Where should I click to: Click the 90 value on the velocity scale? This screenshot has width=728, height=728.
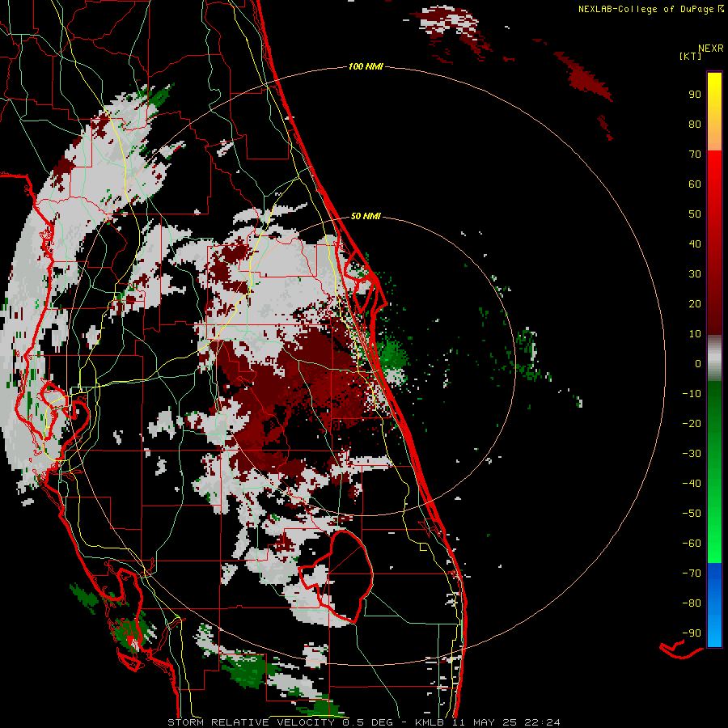tap(695, 95)
